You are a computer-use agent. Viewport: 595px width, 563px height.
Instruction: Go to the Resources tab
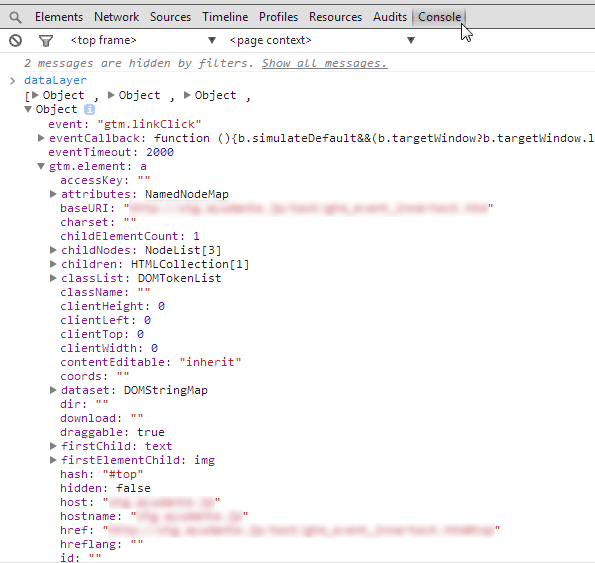tap(335, 17)
